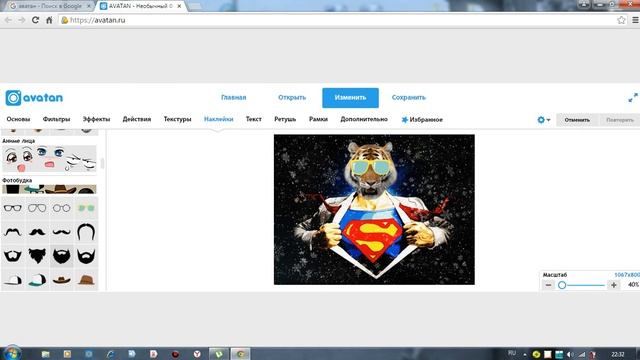Viewport: 640px width, 360px height.
Task: Add the full round beard sticker
Action: 62,256
